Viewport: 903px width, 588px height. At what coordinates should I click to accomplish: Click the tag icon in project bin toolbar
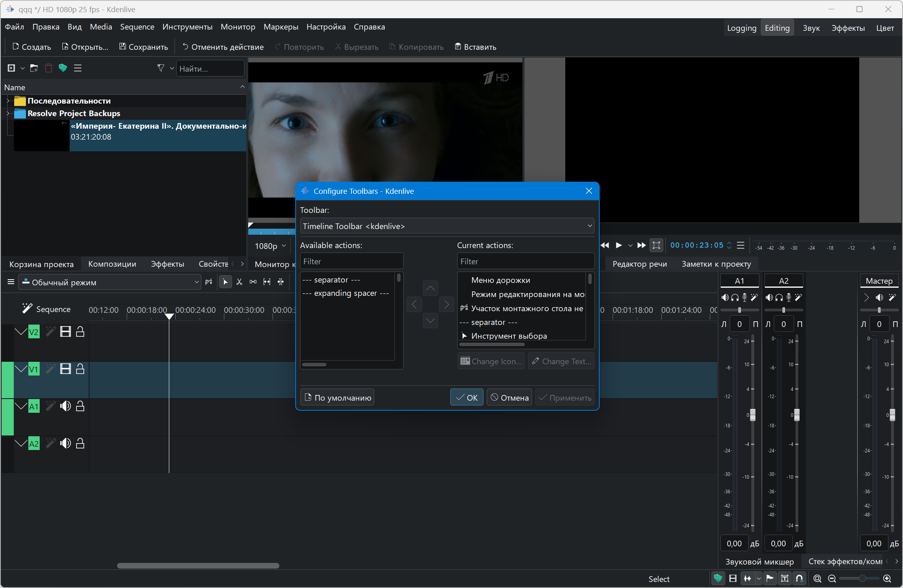(63, 68)
